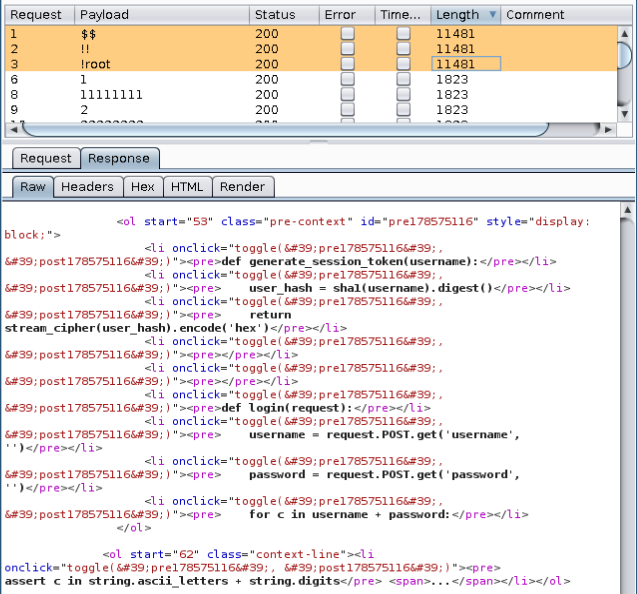Click the sha1(username).digest() line

370,288
